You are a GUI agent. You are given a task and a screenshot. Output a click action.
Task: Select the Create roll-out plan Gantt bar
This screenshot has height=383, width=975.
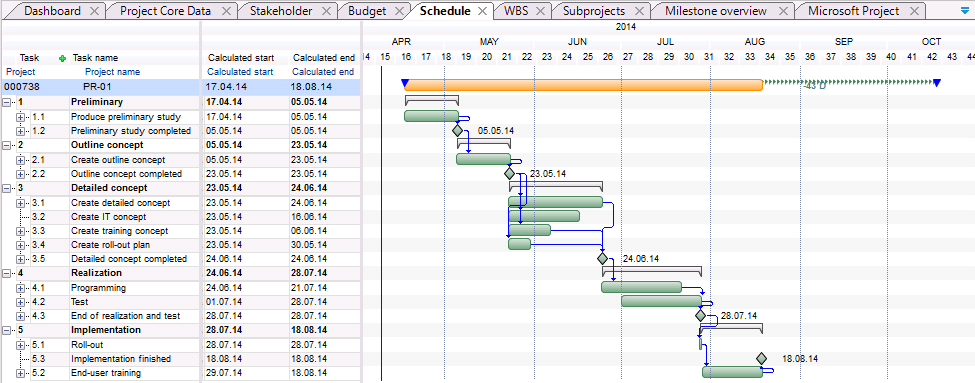pos(520,244)
